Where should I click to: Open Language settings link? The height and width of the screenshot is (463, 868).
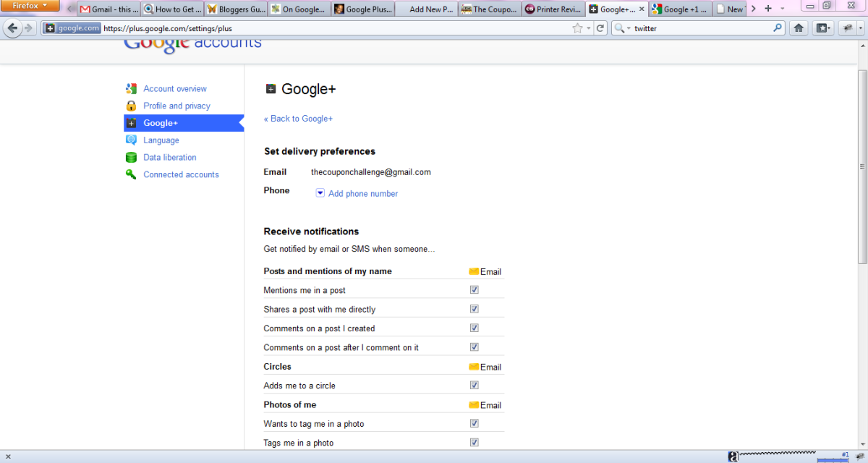161,140
